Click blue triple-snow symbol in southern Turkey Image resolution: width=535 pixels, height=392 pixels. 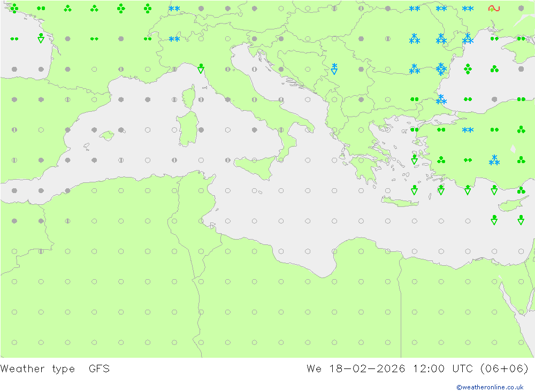point(494,160)
